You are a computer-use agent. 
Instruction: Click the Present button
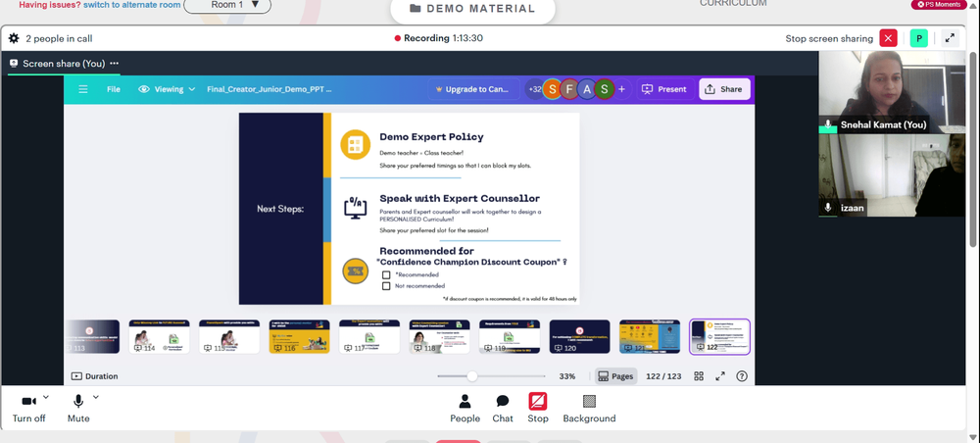664,89
